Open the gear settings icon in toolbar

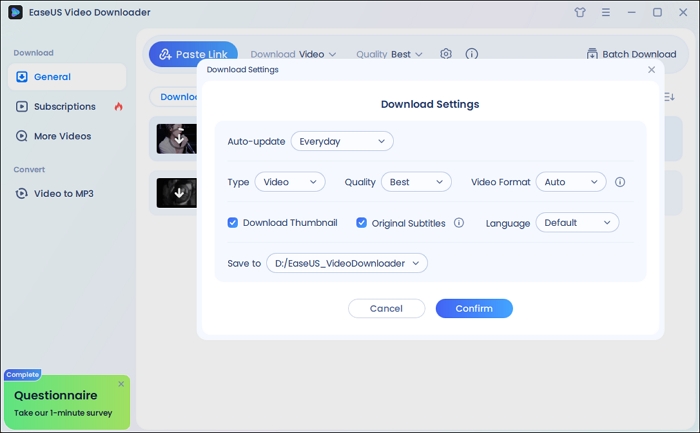[x=446, y=54]
